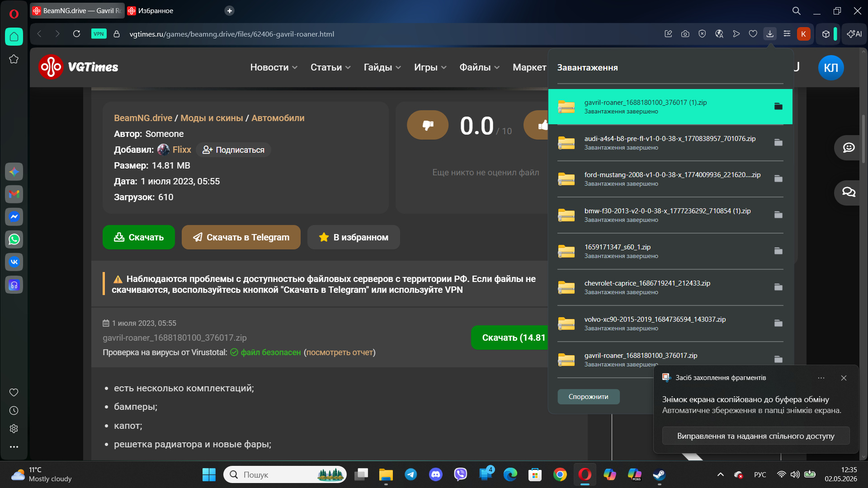Switch to the BeamNG.drive Gavril tab

click(77, 11)
